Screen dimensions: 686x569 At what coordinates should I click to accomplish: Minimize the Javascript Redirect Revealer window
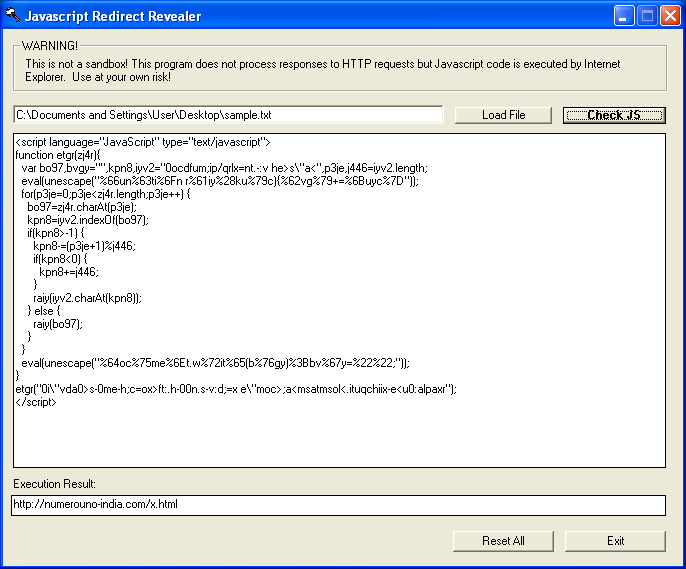tap(624, 16)
